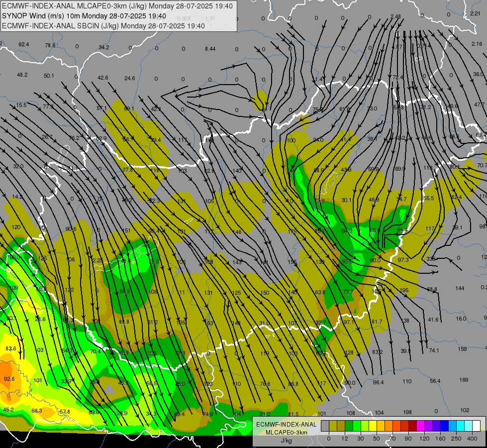Click the map value 2.21
Image resolution: width=487 pixels, height=448 pixels.
point(475,13)
